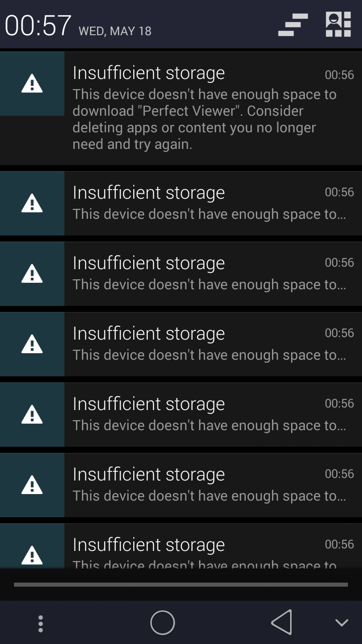Tap the Home circle navigation button
Screen dimensions: 362x644
(162, 623)
